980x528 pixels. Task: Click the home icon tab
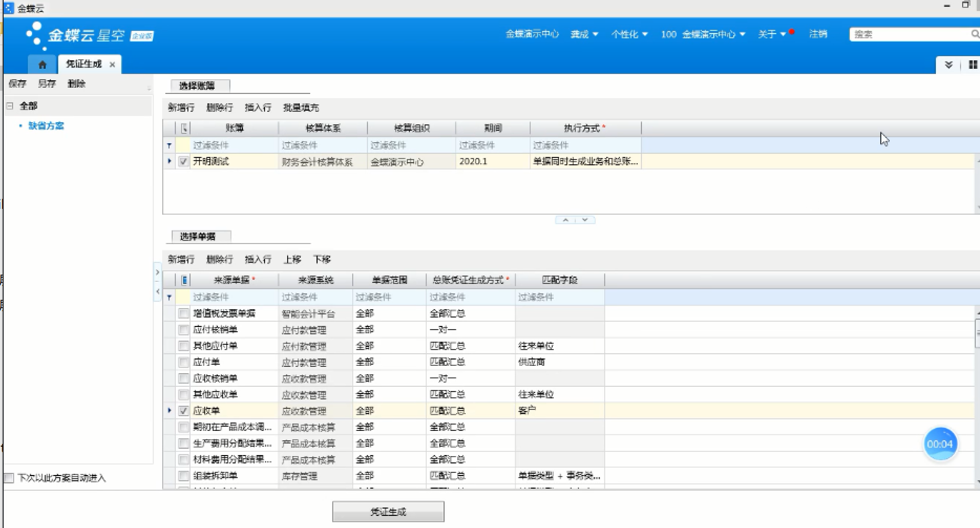tap(43, 65)
